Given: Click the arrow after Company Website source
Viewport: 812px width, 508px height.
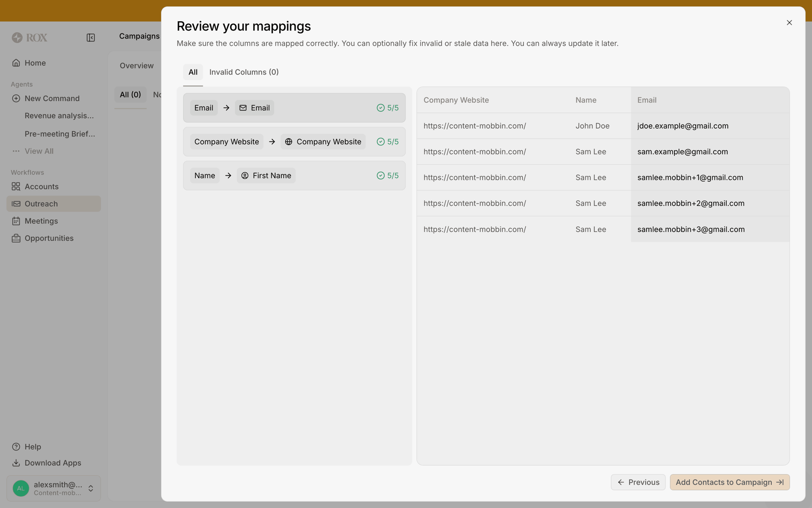Looking at the screenshot, I should point(272,142).
